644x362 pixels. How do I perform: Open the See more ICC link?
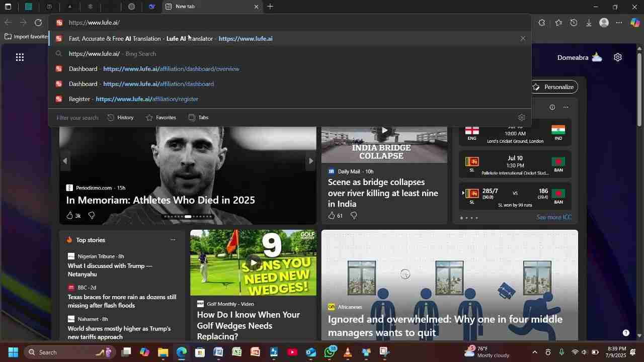click(x=554, y=217)
